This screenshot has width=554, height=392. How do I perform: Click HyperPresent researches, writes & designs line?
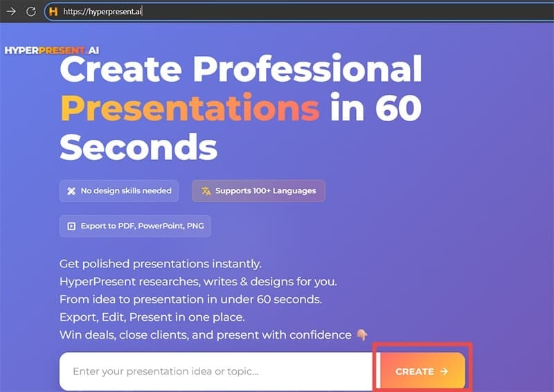click(198, 282)
